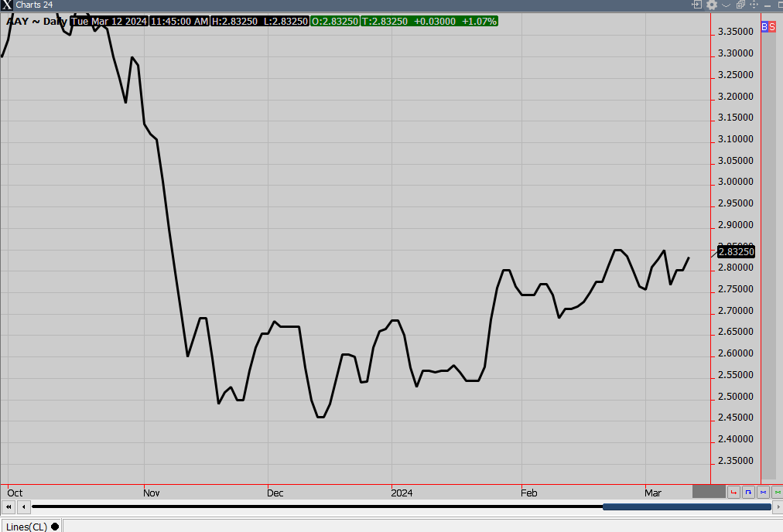Image resolution: width=783 pixels, height=532 pixels.
Task: Click the Mar label on time axis
Action: (653, 493)
